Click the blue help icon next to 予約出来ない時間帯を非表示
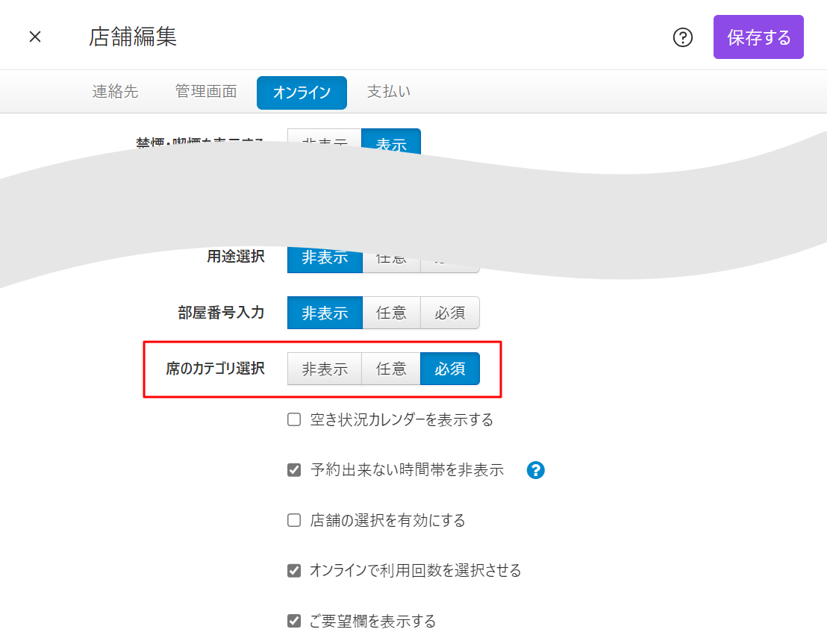827x644 pixels. point(535,470)
